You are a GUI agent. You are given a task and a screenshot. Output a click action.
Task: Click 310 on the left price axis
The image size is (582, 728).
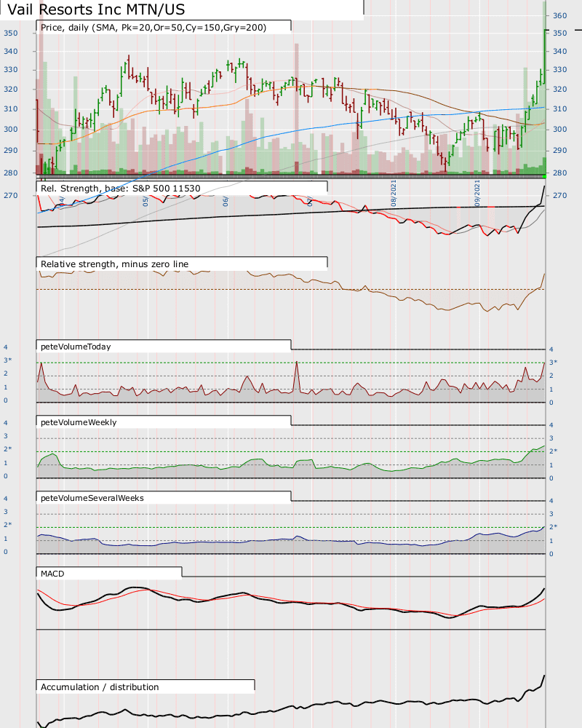tap(11, 108)
